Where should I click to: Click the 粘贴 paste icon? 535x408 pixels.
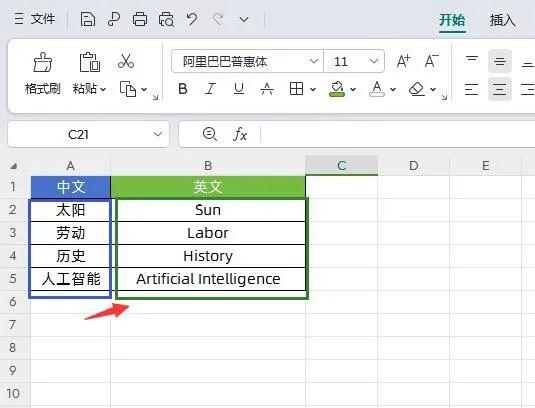[90, 62]
